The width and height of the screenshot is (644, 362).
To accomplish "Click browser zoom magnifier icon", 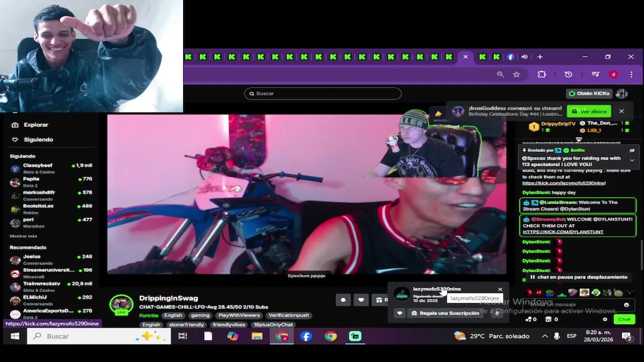I will click(500, 74).
